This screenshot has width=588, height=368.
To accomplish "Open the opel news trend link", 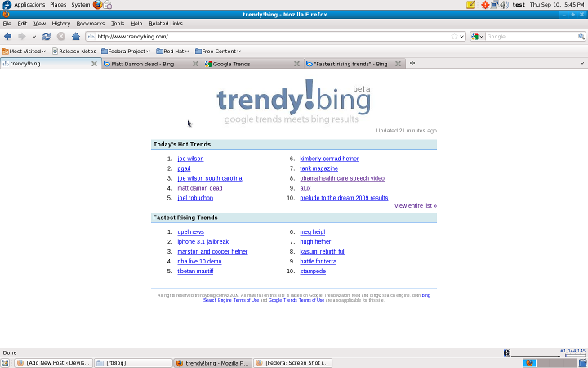I will click(x=190, y=232).
